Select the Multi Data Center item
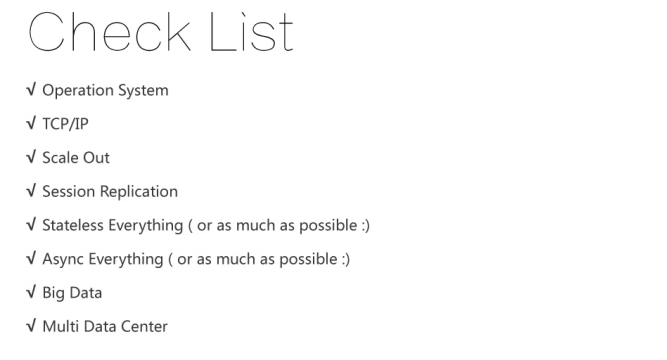Screen dimensions: 667x360 pos(105,326)
